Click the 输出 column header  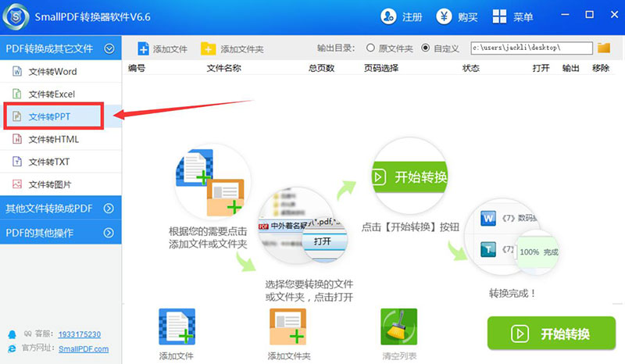[571, 68]
